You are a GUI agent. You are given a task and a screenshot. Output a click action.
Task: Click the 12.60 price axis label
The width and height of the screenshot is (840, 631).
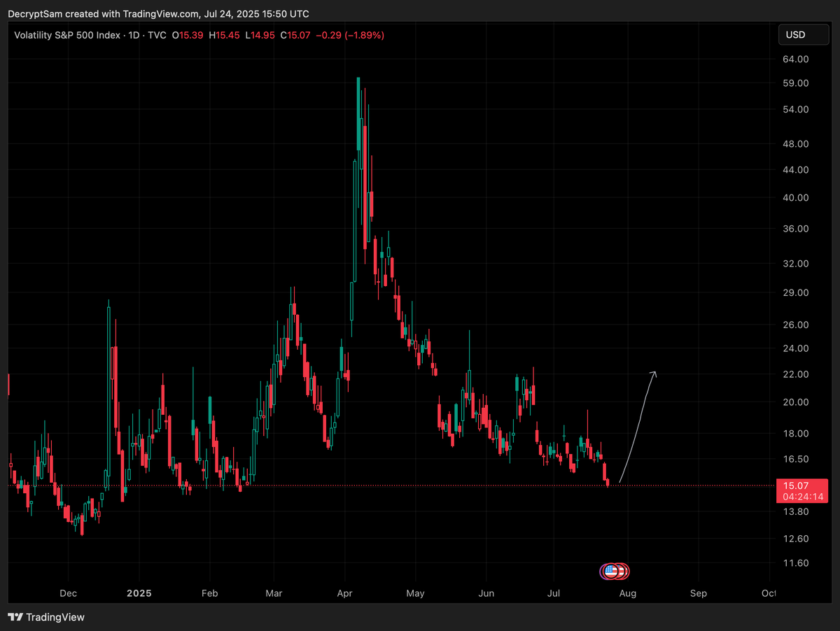[797, 539]
